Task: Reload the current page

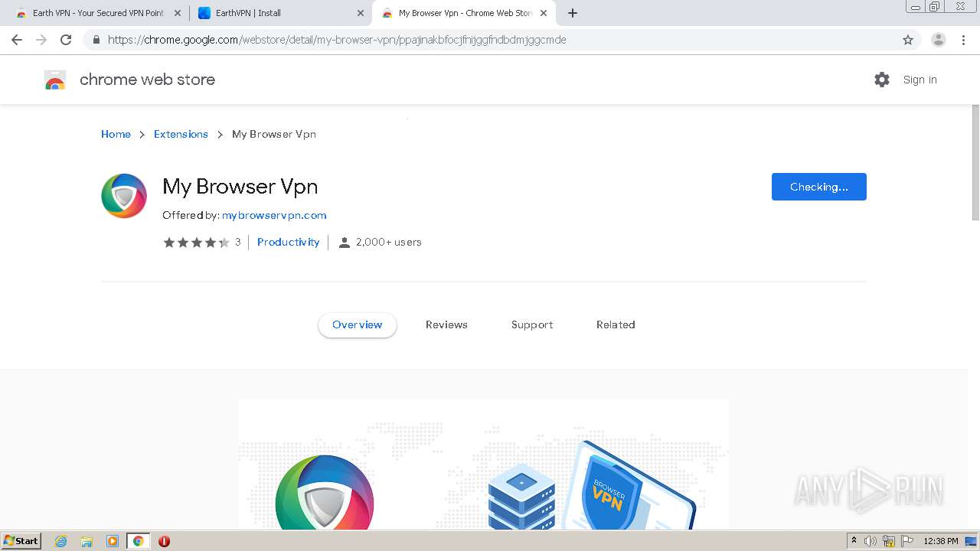Action: click(66, 40)
